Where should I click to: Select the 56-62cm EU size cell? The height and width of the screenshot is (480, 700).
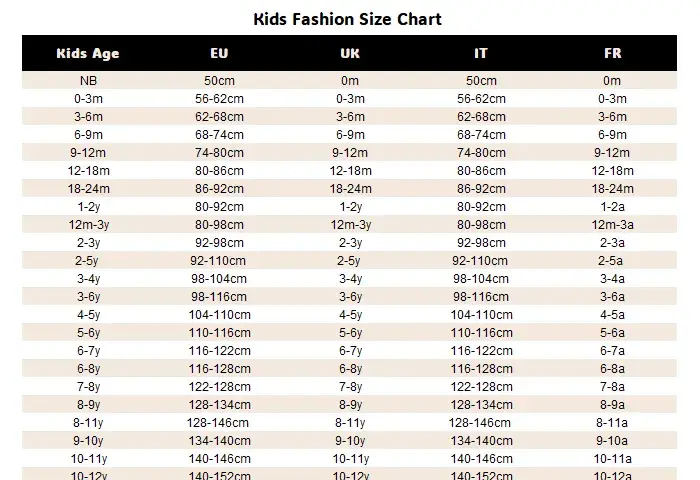219,99
